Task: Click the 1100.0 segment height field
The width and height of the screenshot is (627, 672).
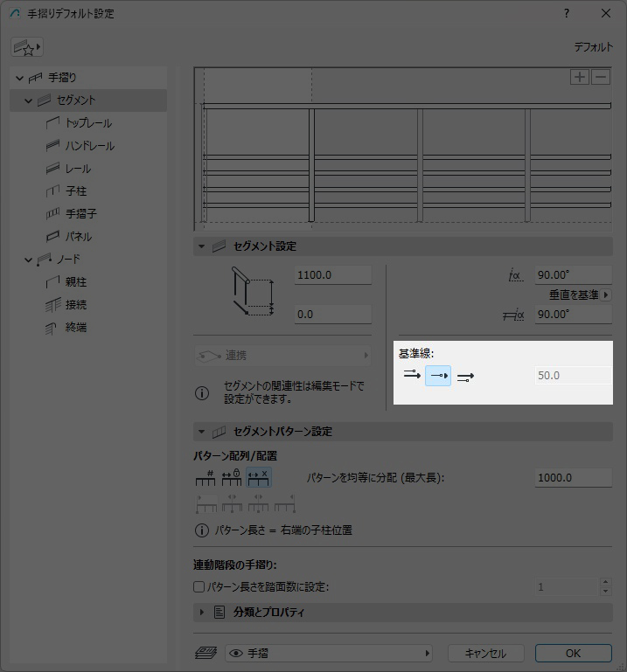Action: pos(333,275)
